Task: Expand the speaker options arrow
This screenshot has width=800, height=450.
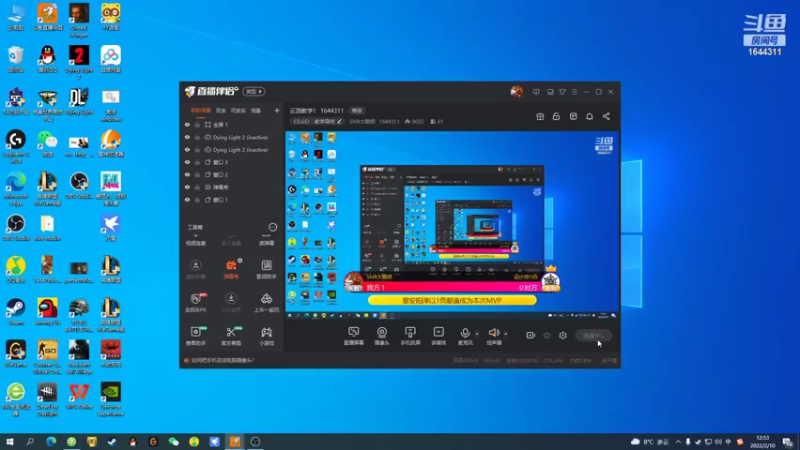Action: pyautogui.click(x=506, y=334)
